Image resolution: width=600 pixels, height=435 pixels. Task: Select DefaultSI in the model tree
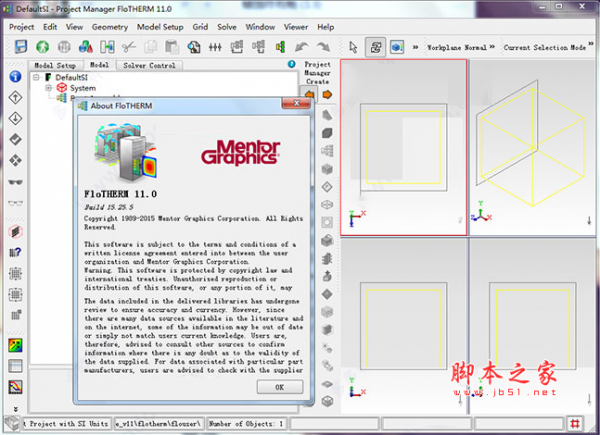click(71, 77)
